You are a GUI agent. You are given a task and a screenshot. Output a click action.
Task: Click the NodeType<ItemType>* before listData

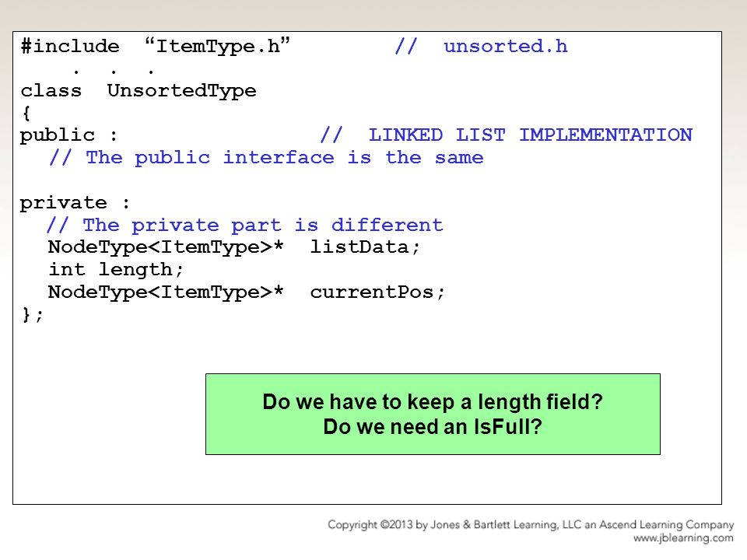[166, 247]
